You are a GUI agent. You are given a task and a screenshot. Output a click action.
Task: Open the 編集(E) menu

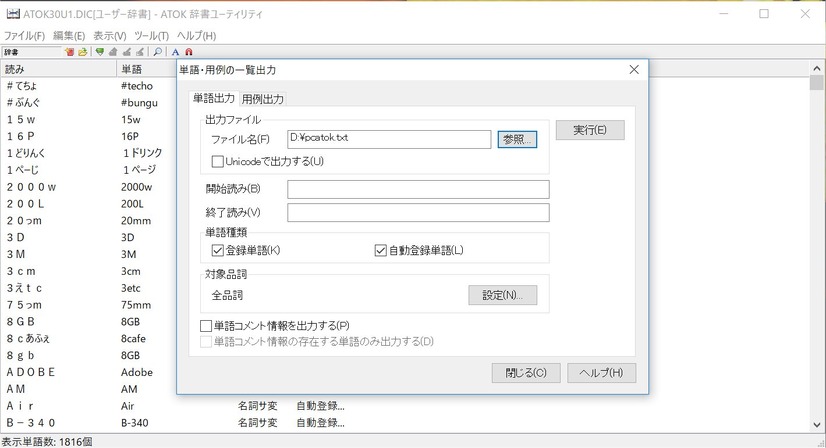click(69, 36)
